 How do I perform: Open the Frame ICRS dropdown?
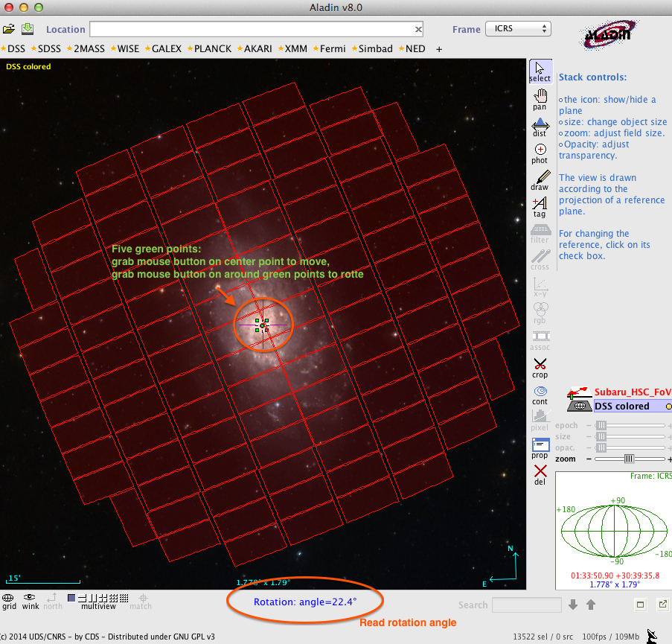pos(518,29)
